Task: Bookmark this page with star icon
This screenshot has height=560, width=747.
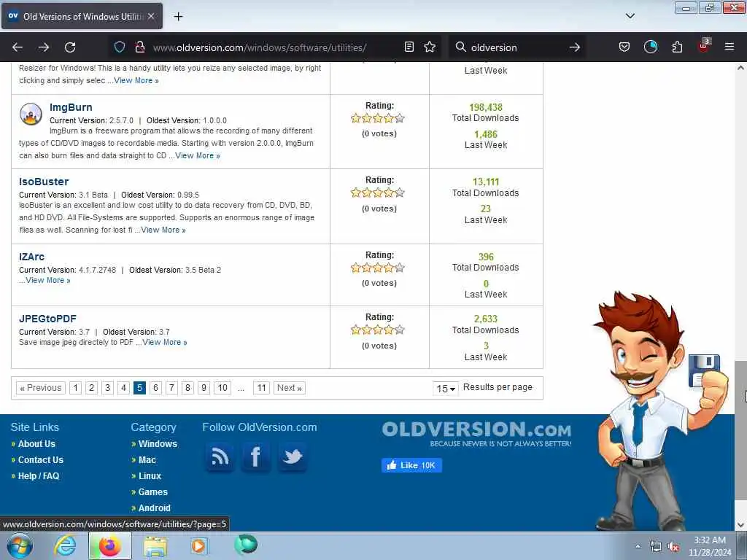Action: click(x=430, y=47)
